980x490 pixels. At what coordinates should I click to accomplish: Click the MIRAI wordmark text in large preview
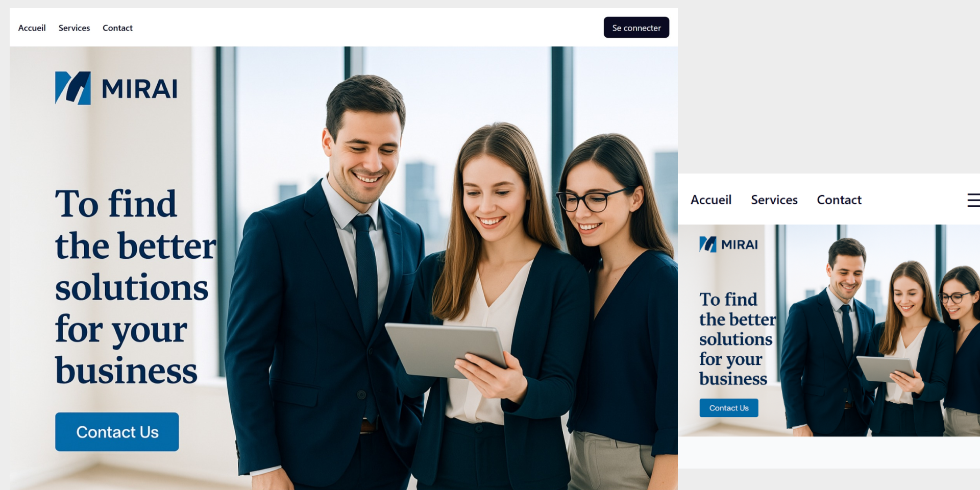point(139,89)
